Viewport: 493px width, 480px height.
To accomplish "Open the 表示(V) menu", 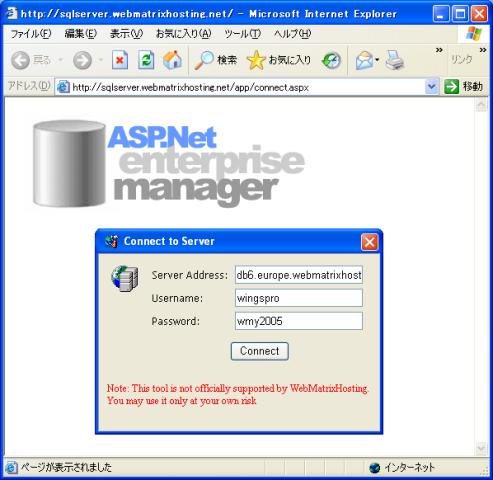I will tap(126, 34).
